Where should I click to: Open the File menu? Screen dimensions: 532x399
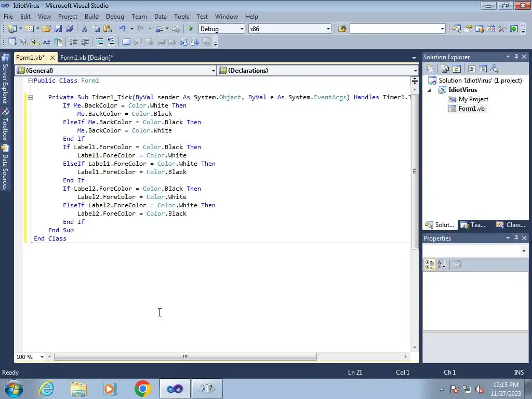(8, 17)
